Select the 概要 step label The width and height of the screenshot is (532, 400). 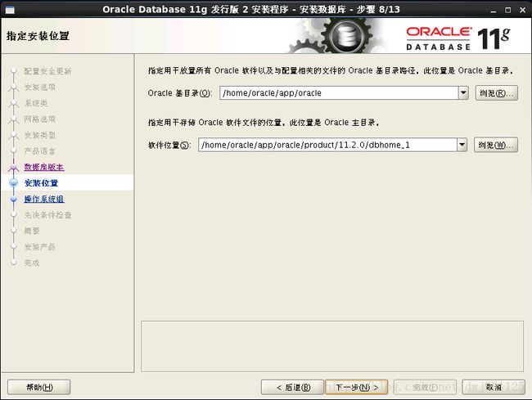32,231
